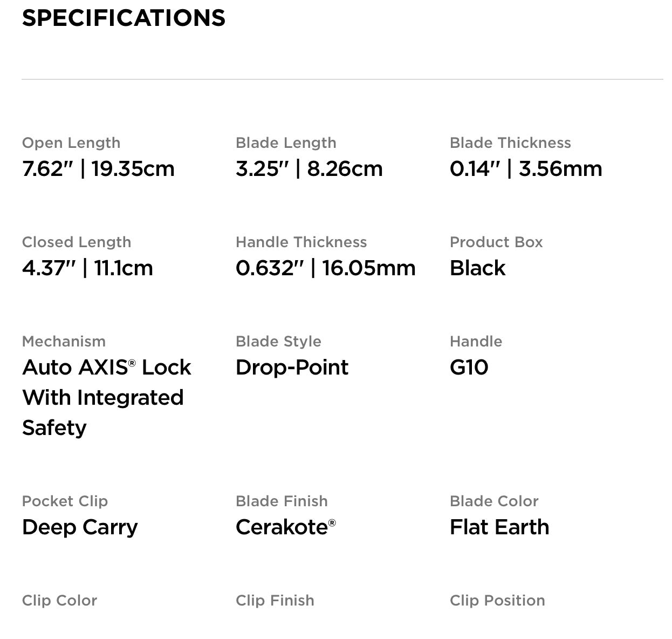672x639 pixels.
Task: Click the Cerakote blade finish value
Action: [285, 527]
